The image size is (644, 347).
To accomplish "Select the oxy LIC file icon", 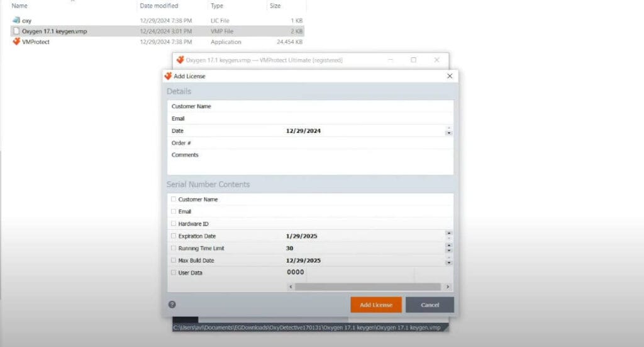I will pos(16,20).
